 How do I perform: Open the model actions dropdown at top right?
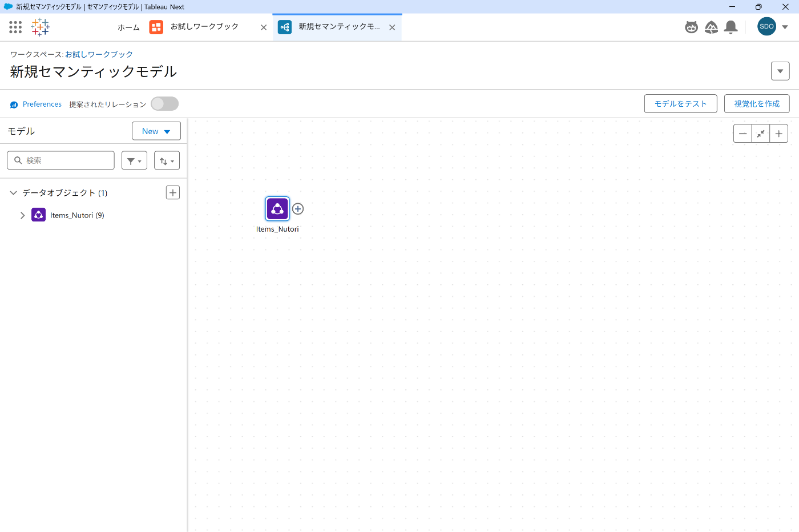[x=780, y=71]
